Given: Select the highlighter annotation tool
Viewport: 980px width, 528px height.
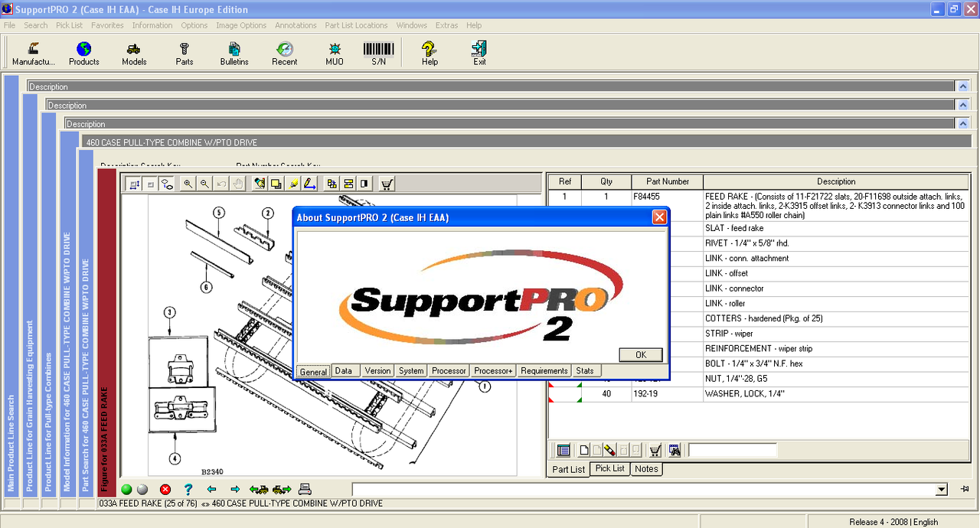Looking at the screenshot, I should click(293, 184).
